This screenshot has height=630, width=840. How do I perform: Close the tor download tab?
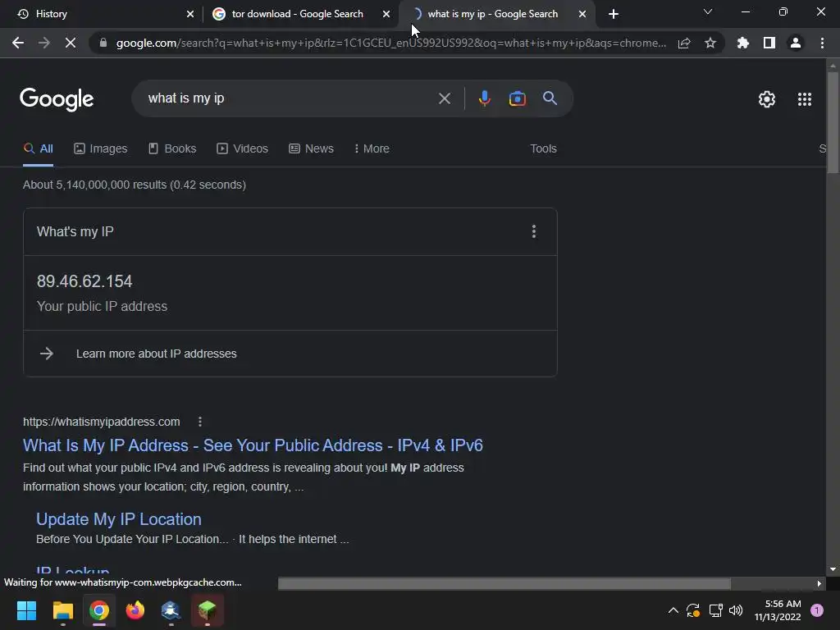click(386, 14)
